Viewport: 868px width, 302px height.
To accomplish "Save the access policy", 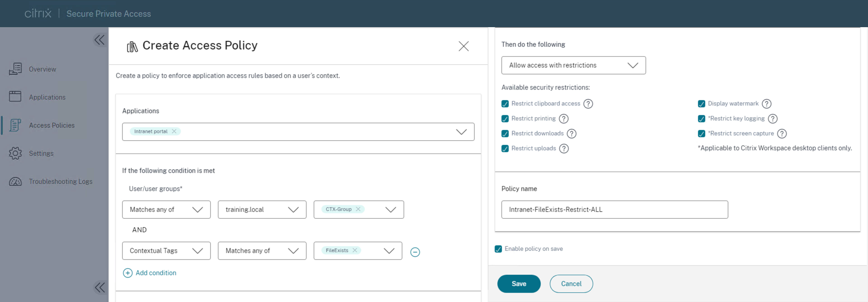I will pos(519,284).
